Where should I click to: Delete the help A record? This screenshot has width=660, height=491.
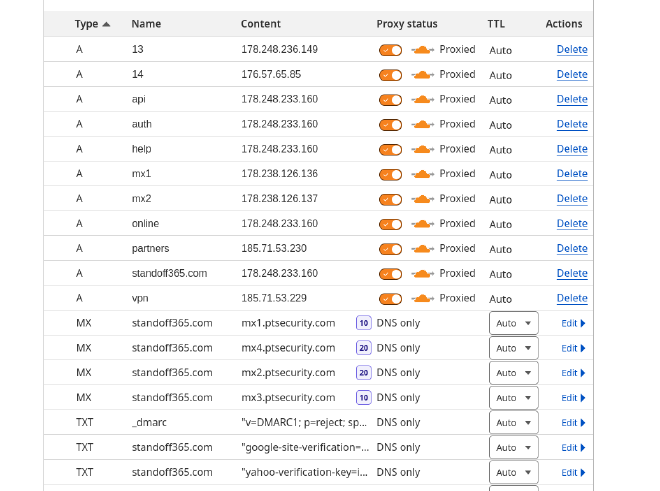tap(572, 149)
